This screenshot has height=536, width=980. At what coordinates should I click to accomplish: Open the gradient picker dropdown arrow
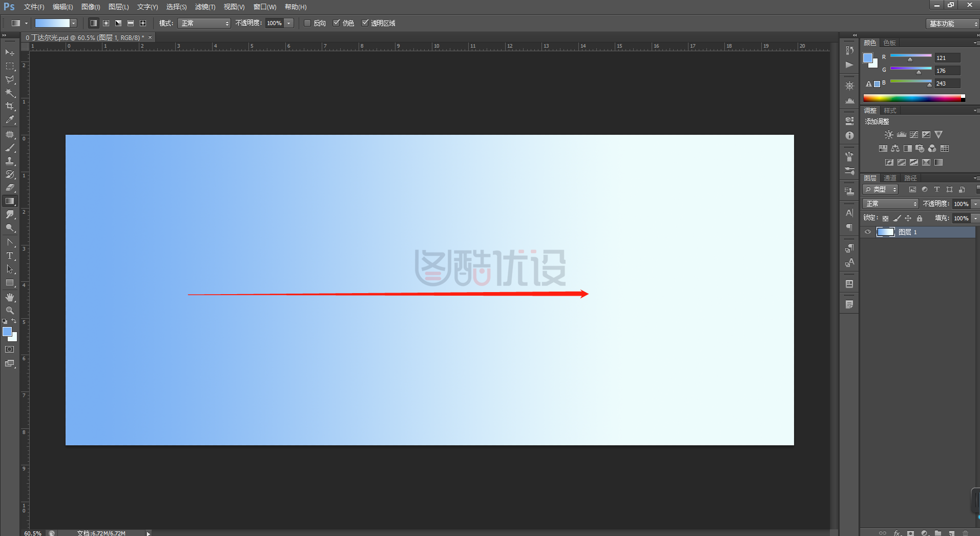(x=74, y=23)
